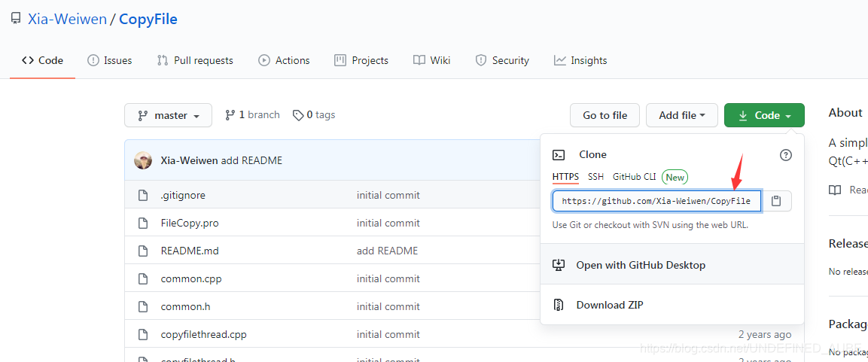Open common.h's initial commit message
Viewport: 868px width, 362px height.
click(388, 306)
